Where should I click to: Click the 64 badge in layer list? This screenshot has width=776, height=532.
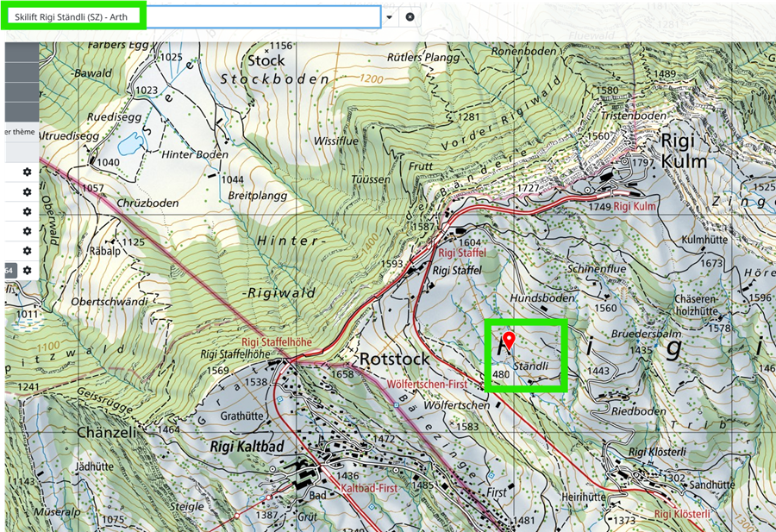point(9,271)
